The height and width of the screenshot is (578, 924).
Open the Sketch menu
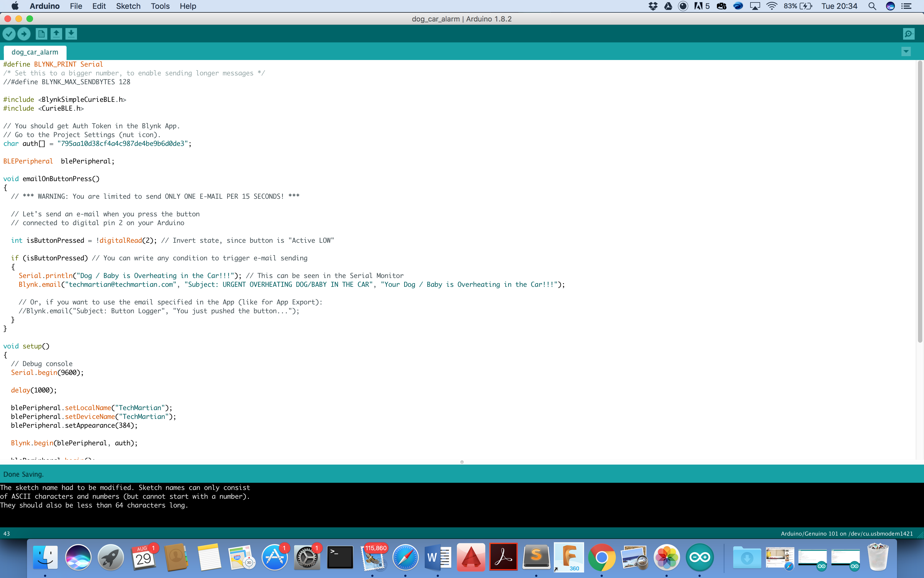coord(128,6)
